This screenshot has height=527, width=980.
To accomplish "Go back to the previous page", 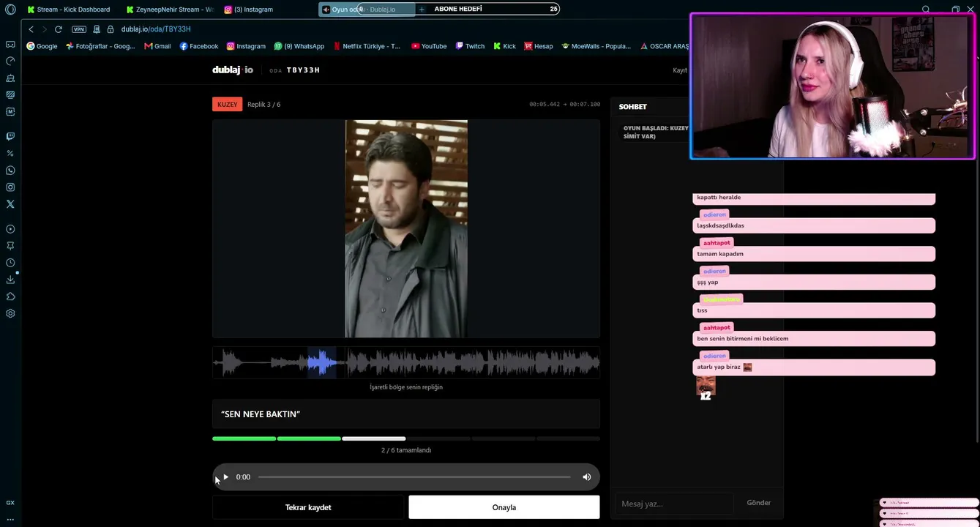I will point(31,29).
